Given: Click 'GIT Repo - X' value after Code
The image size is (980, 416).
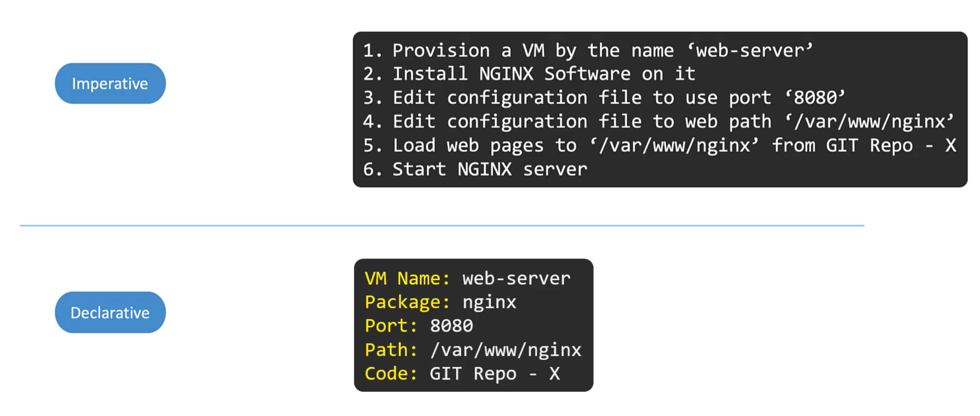Looking at the screenshot, I should pos(495,374).
